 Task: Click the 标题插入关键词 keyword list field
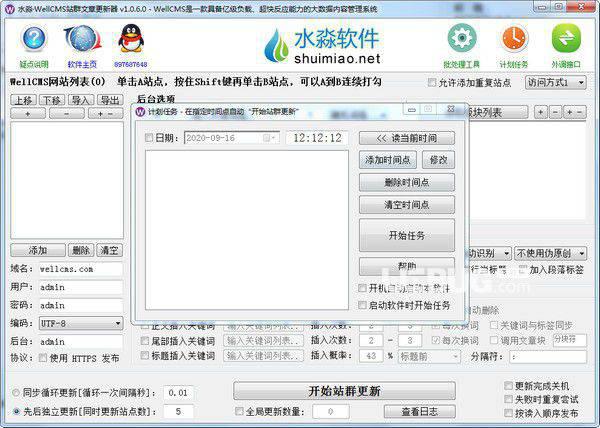pyautogui.click(x=263, y=356)
